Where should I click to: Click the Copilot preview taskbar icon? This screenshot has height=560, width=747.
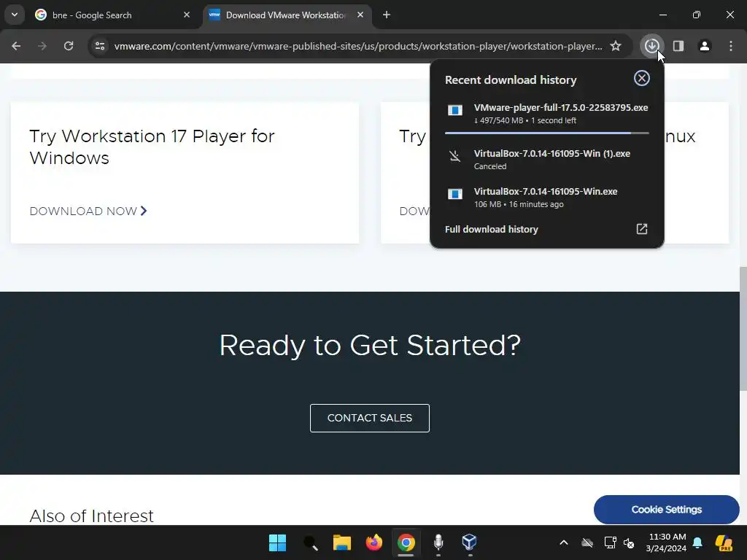[x=724, y=542]
